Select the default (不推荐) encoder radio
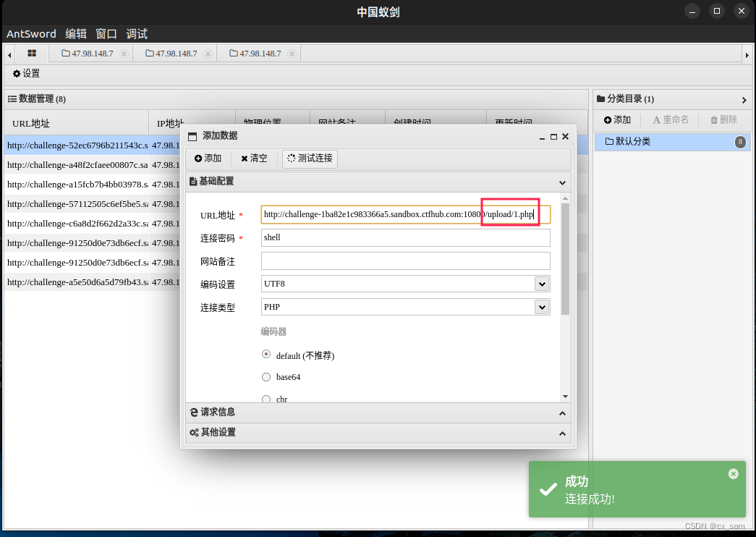The width and height of the screenshot is (756, 537). click(x=266, y=354)
